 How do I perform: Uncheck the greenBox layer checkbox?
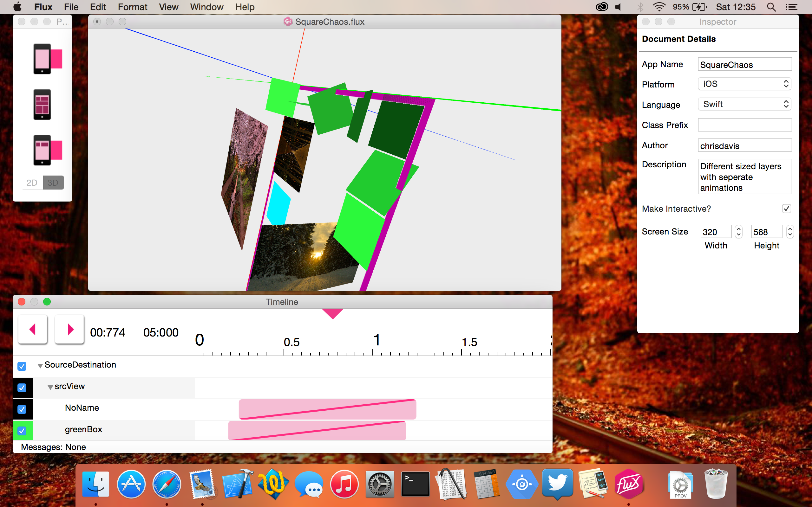click(22, 431)
